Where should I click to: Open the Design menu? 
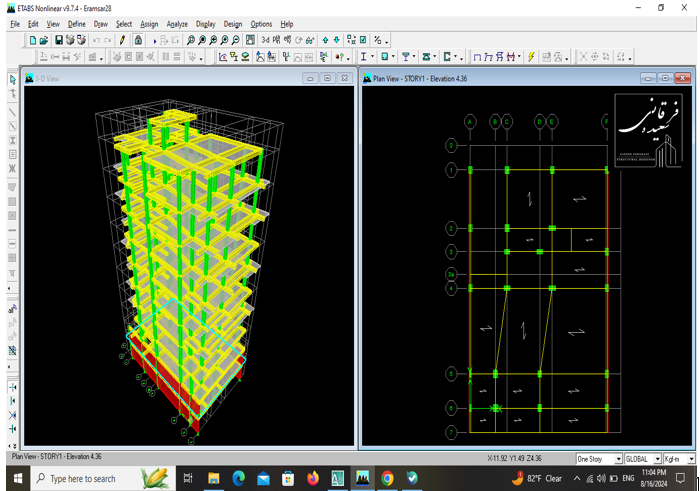[233, 23]
